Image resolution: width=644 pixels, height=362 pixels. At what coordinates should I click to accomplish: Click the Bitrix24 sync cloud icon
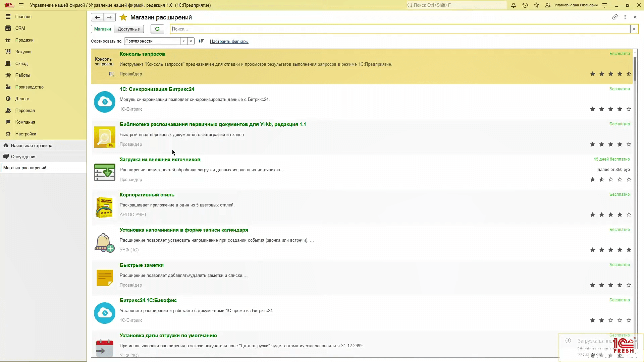(x=104, y=102)
